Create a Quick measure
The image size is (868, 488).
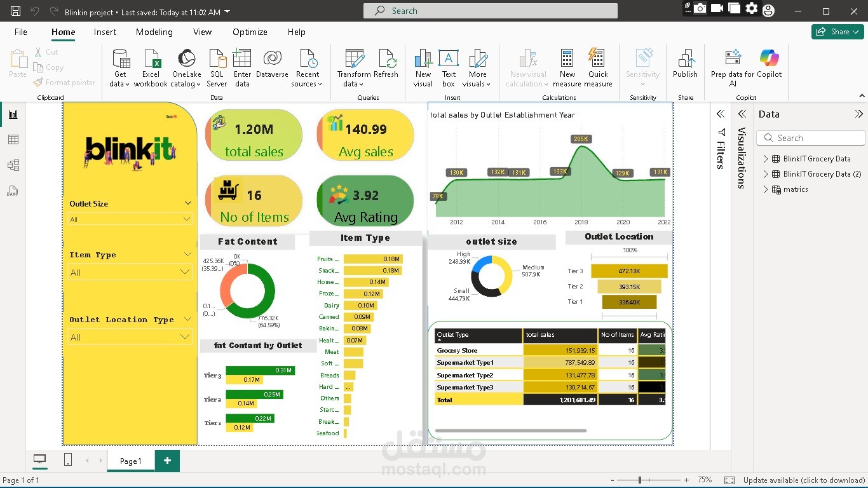598,59
